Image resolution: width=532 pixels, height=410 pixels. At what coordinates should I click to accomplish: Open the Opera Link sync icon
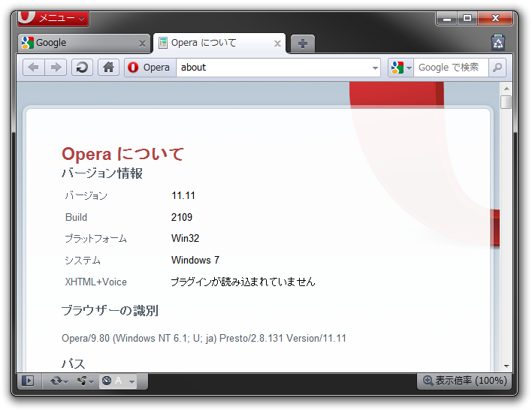coord(56,381)
